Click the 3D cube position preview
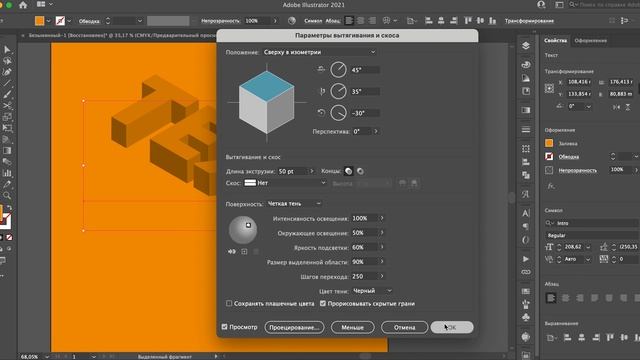Image resolution: width=640 pixels, height=360 pixels. pyautogui.click(x=267, y=102)
